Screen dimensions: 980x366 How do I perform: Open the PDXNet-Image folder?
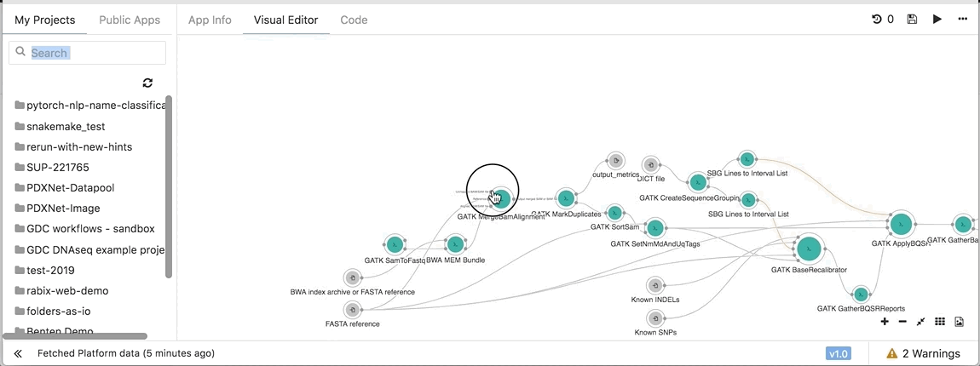coord(57,209)
